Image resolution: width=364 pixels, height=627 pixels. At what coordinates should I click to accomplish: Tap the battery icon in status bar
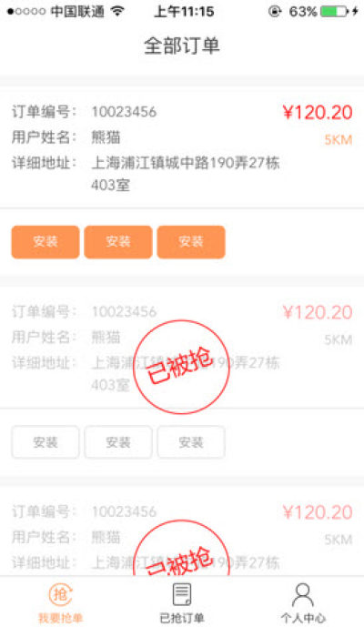[x=334, y=11]
